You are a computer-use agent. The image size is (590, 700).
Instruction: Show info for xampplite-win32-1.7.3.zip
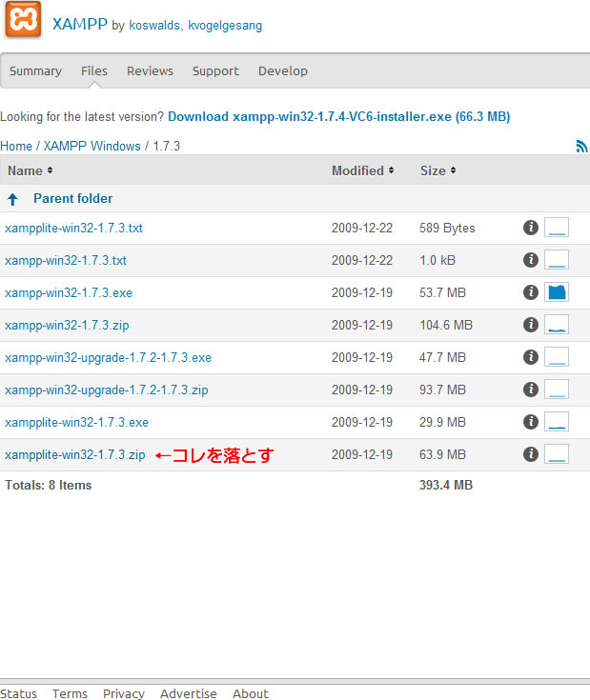(531, 454)
